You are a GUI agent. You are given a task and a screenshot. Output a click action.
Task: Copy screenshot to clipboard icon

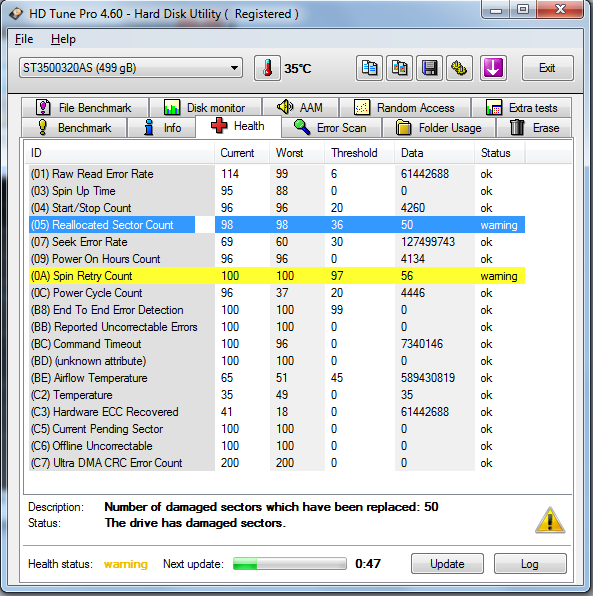click(399, 68)
